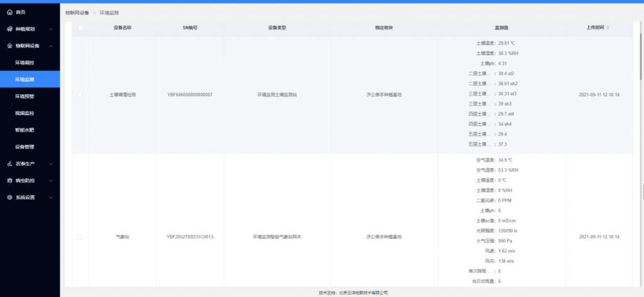Image resolution: width=644 pixels, height=297 pixels.
Task: Click the 农事生产 icon in sidebar
Action: pyautogui.click(x=10, y=164)
